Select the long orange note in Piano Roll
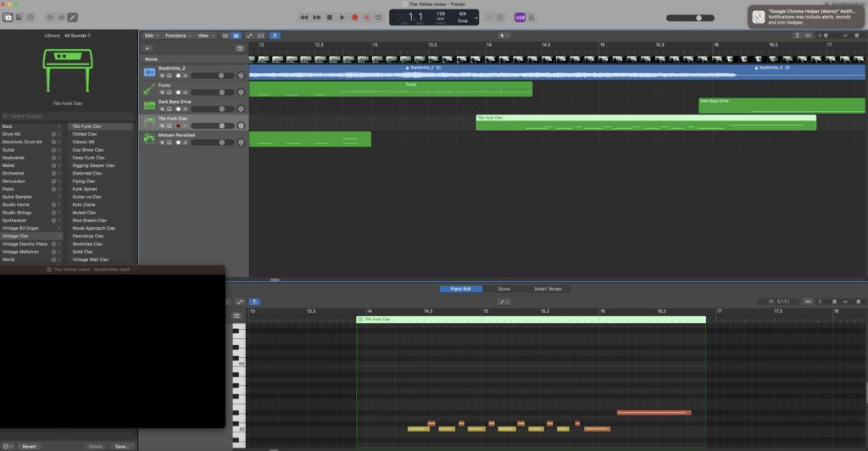The width and height of the screenshot is (868, 451). [654, 413]
